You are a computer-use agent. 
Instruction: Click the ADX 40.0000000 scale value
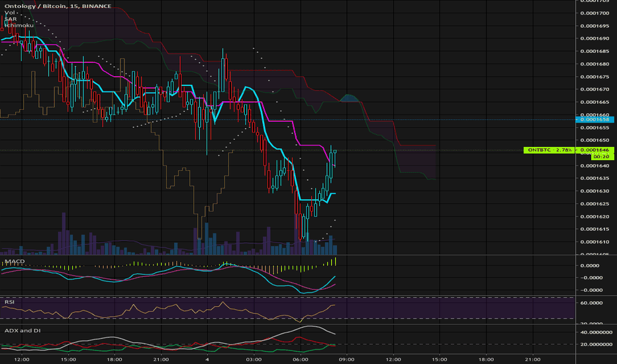point(596,332)
